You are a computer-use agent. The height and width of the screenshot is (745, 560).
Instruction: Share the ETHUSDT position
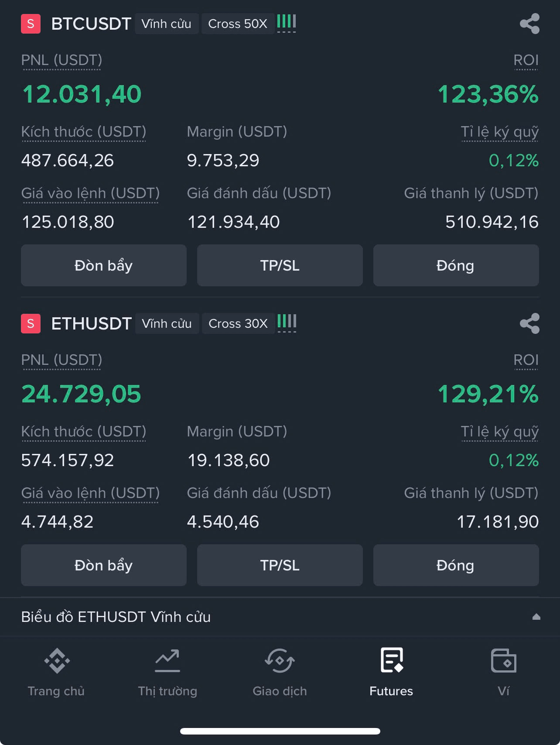click(x=529, y=323)
